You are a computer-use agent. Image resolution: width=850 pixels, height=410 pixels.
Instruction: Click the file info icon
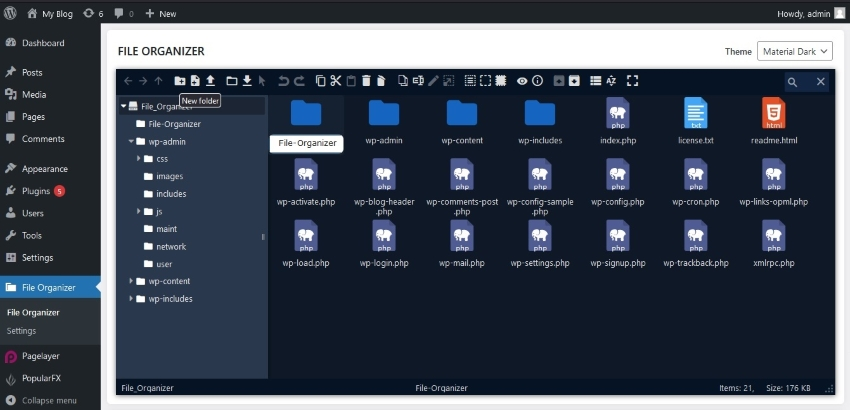click(538, 81)
